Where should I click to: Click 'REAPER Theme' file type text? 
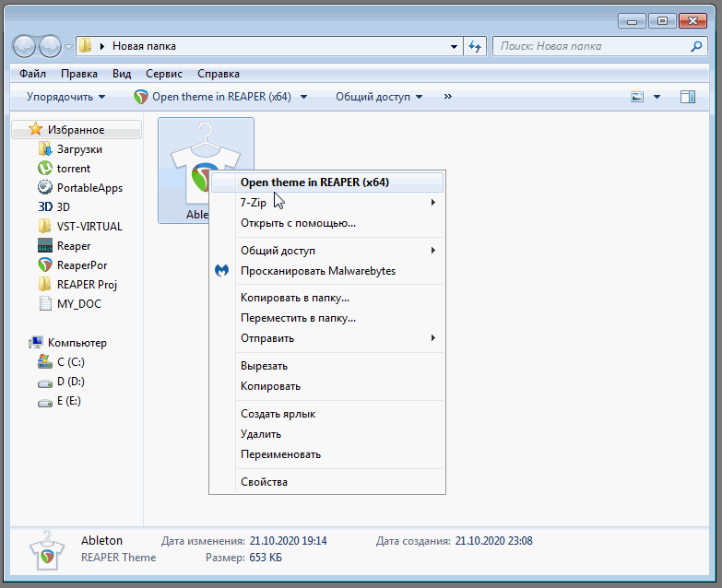118,558
